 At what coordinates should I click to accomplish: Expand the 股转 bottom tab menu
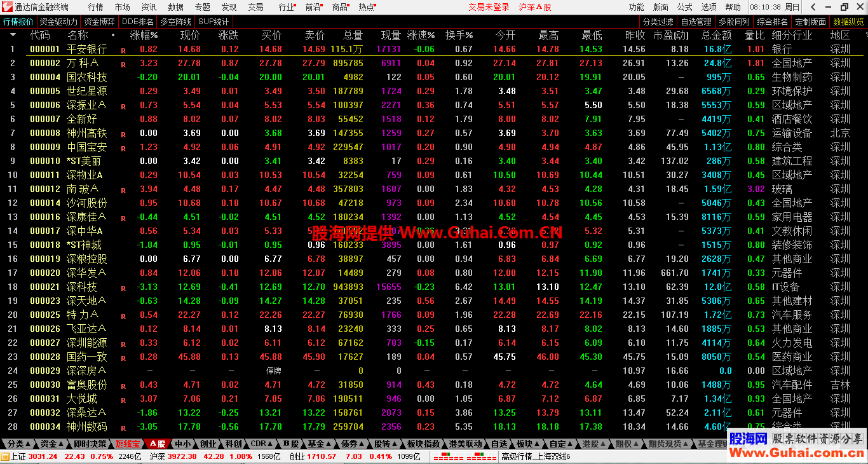pyautogui.click(x=385, y=444)
